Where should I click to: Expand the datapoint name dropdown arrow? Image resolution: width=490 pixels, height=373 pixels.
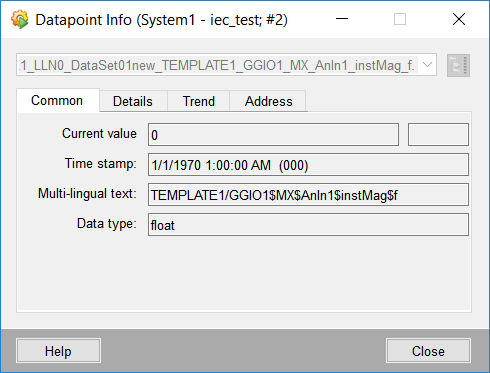[x=427, y=65]
